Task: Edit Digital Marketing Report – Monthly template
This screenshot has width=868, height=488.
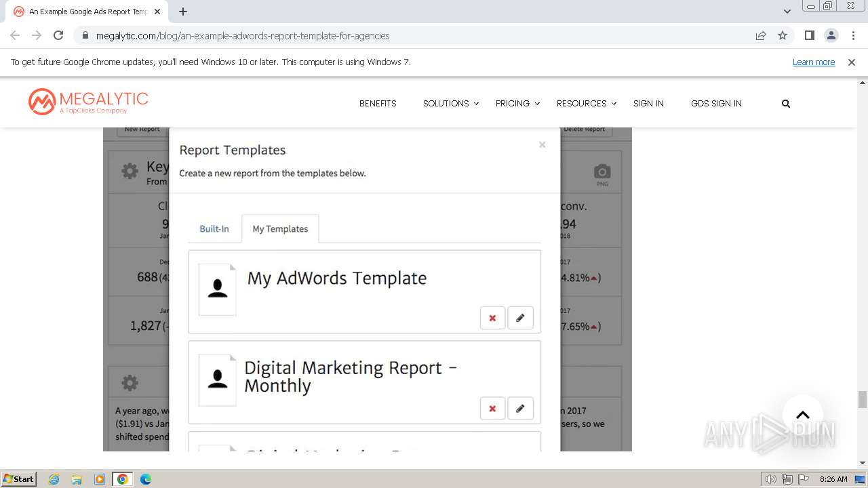Action: 520,409
